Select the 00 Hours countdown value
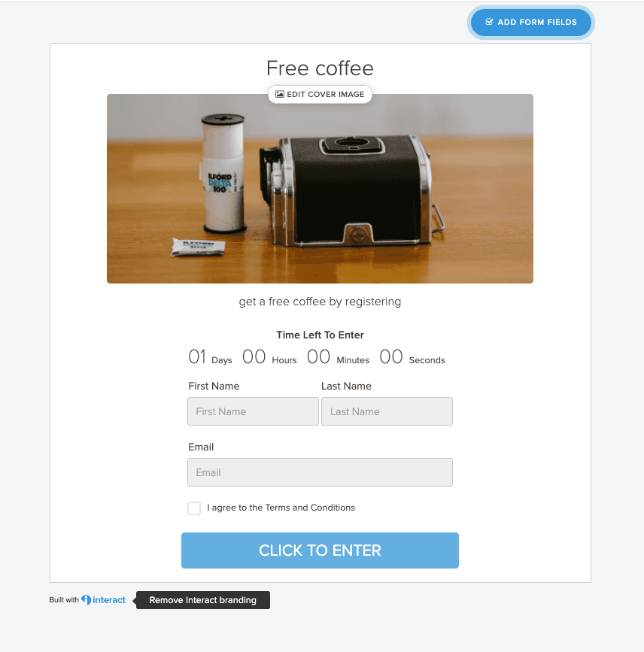The width and height of the screenshot is (644, 652). point(254,356)
